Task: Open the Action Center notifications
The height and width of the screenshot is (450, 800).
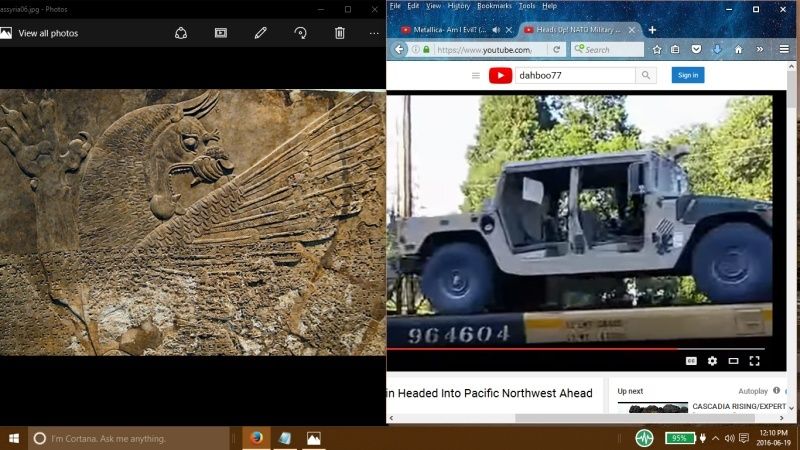Action: click(744, 438)
